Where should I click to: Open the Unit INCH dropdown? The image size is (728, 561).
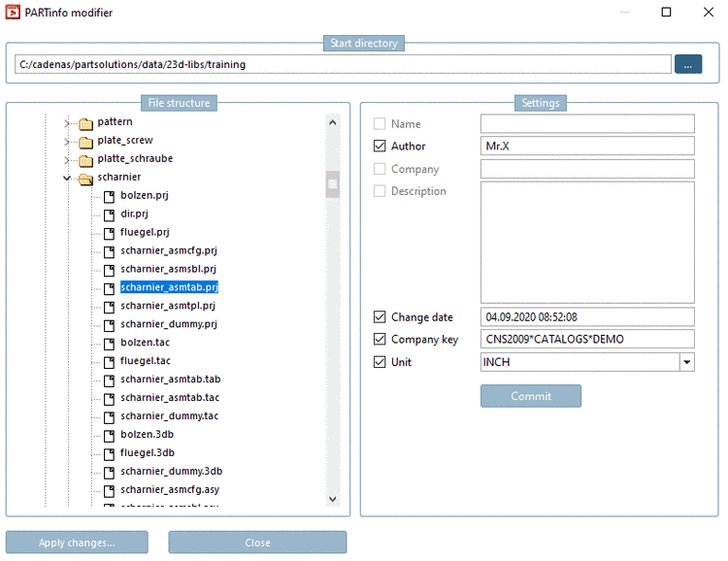687,362
